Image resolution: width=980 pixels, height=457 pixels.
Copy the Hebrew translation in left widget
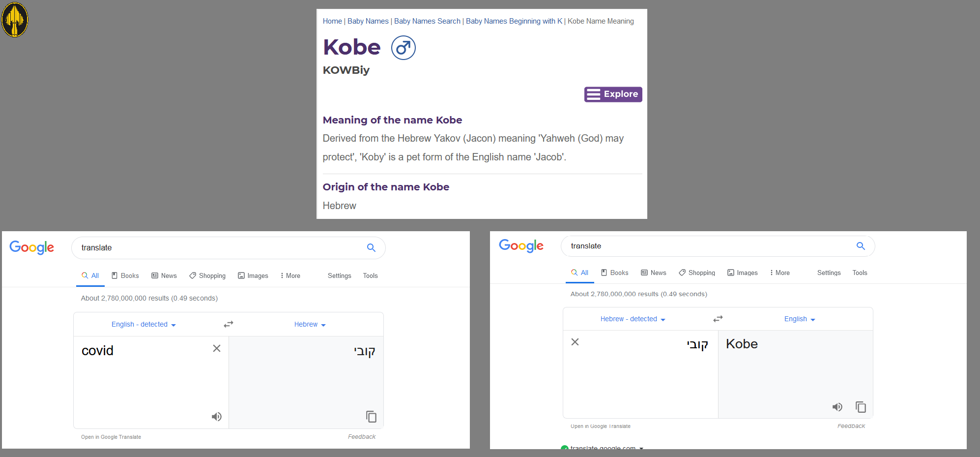point(372,417)
